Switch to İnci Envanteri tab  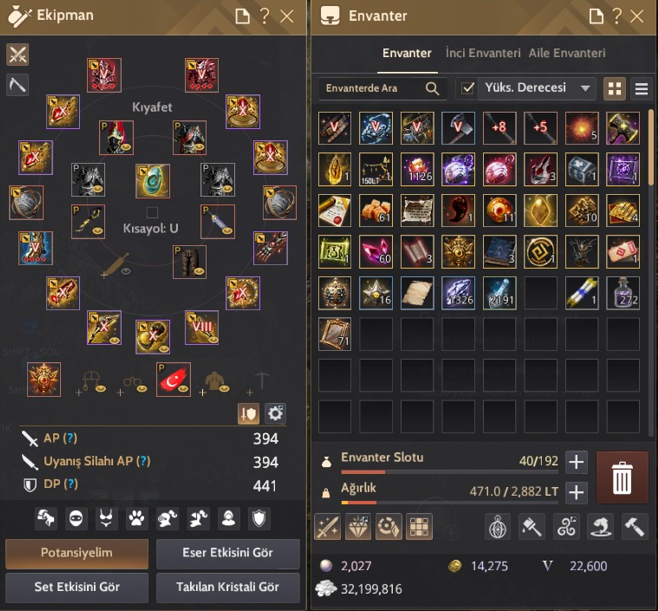coord(483,53)
